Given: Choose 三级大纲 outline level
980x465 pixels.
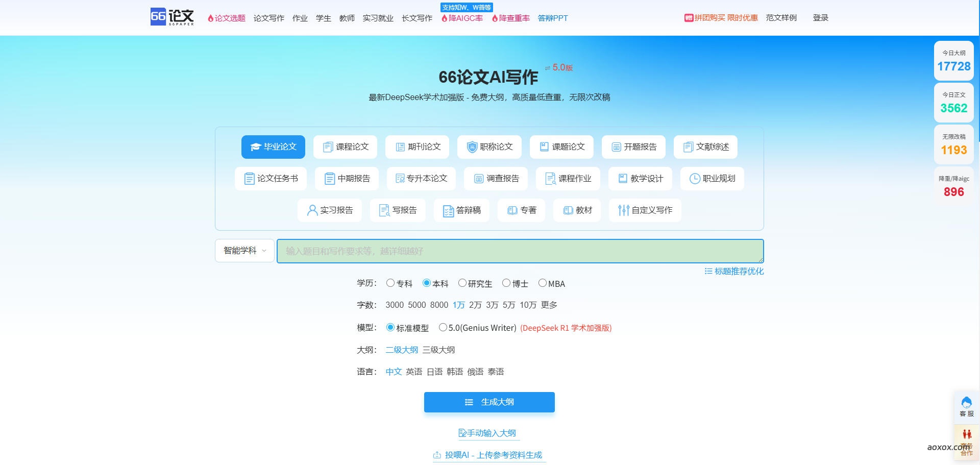Looking at the screenshot, I should pyautogui.click(x=438, y=350).
